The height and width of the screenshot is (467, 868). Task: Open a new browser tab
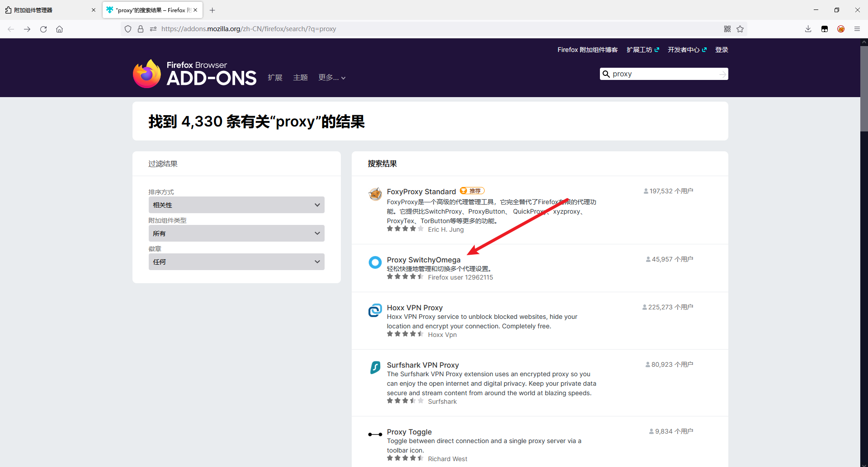[212, 10]
